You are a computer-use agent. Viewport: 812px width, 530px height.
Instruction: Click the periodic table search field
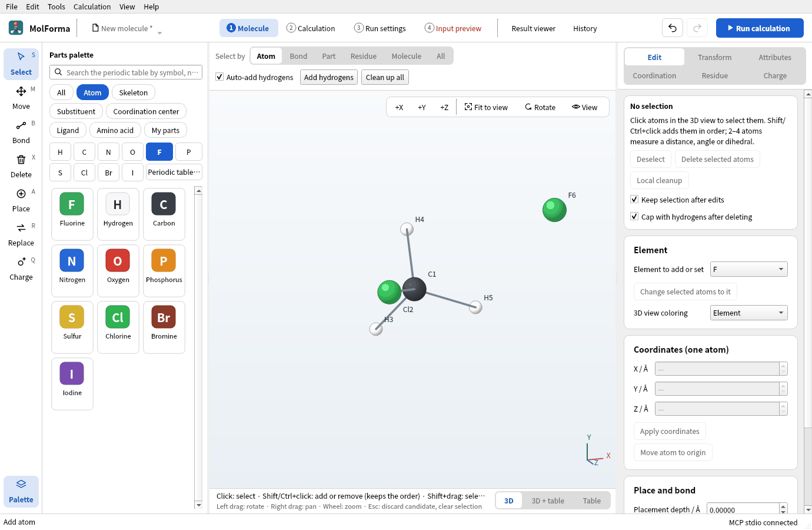(126, 72)
